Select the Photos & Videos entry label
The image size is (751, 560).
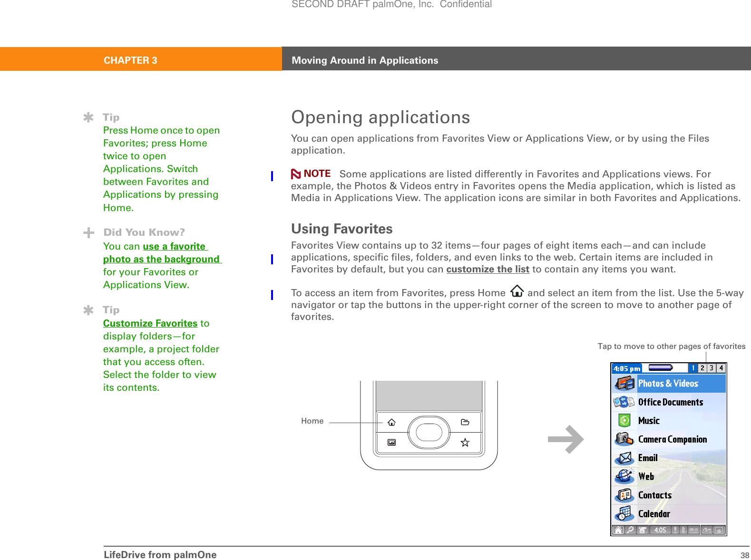[x=668, y=383]
